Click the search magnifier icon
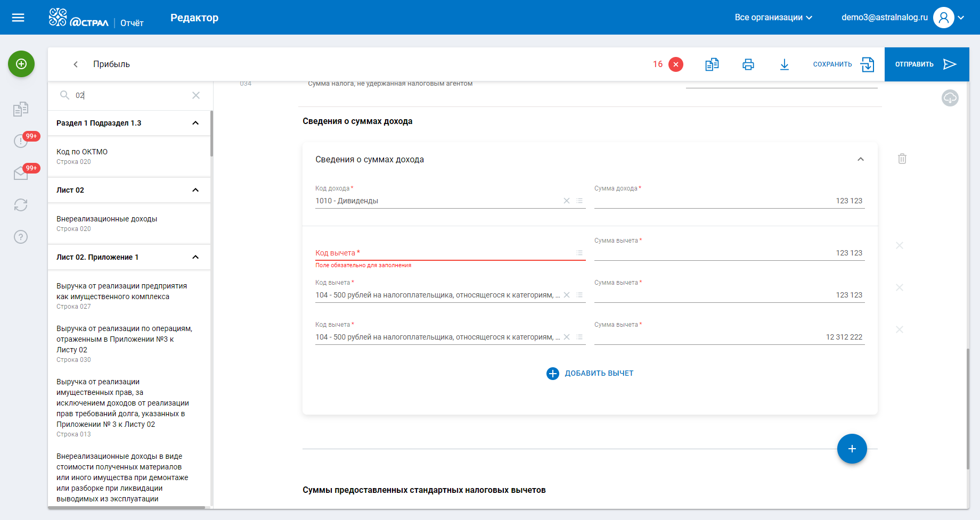980x520 pixels. click(64, 95)
